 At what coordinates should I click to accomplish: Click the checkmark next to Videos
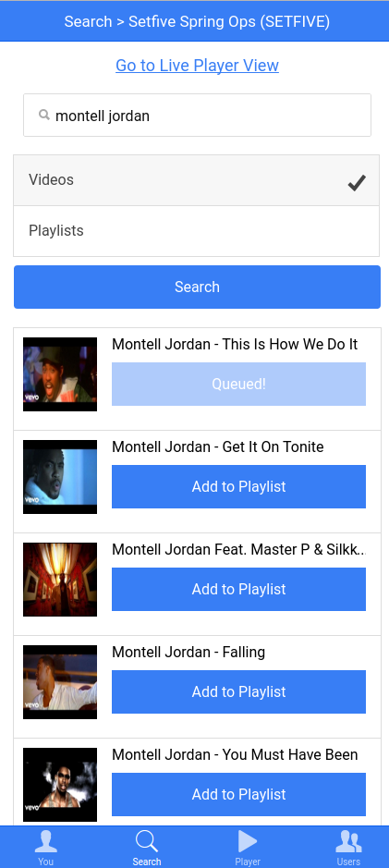tap(357, 182)
